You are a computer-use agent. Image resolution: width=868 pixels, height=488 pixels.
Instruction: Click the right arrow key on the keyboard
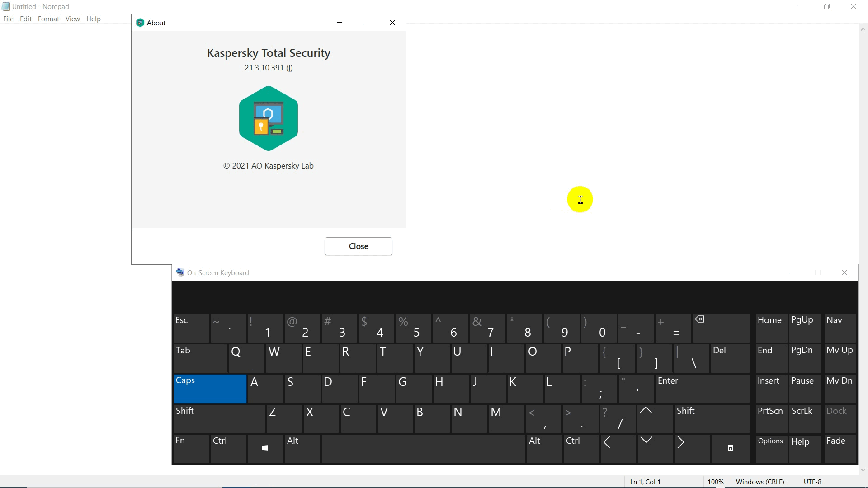pyautogui.click(x=692, y=448)
